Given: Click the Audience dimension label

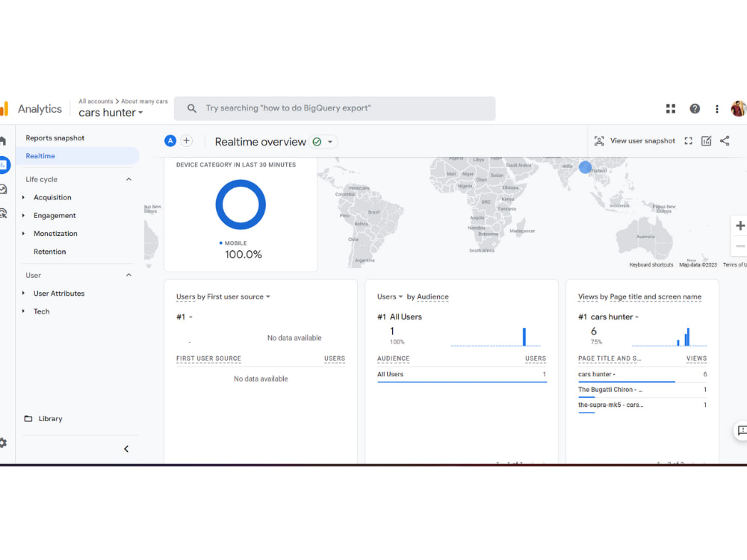Looking at the screenshot, I should coord(433,296).
